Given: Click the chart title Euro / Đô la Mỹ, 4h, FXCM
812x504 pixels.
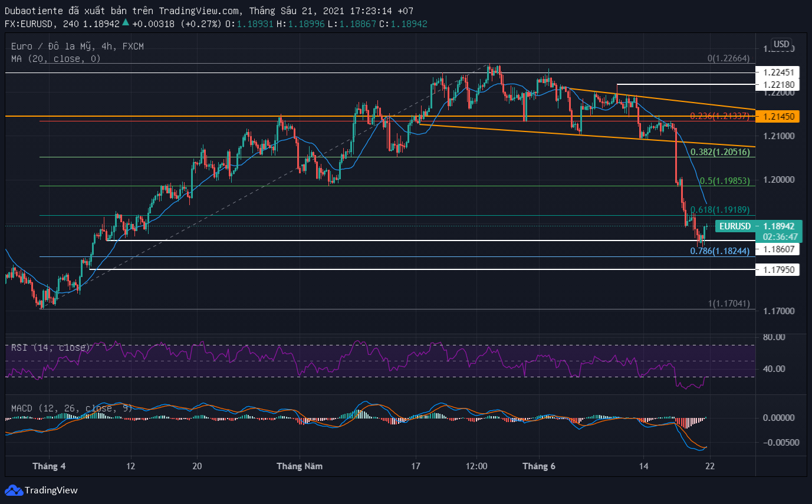Looking at the screenshot, I should pyautogui.click(x=77, y=46).
